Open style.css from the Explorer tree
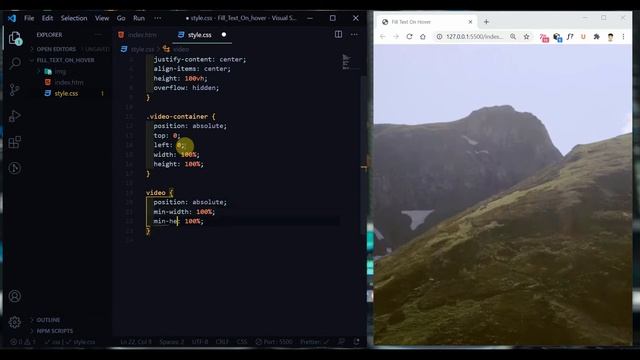This screenshot has height=360, width=640. coord(66,93)
